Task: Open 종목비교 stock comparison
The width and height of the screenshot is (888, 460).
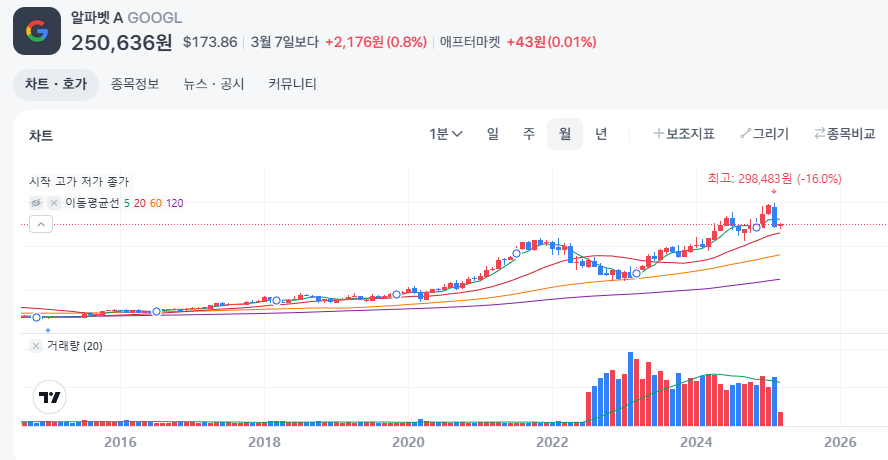Action: click(x=844, y=134)
